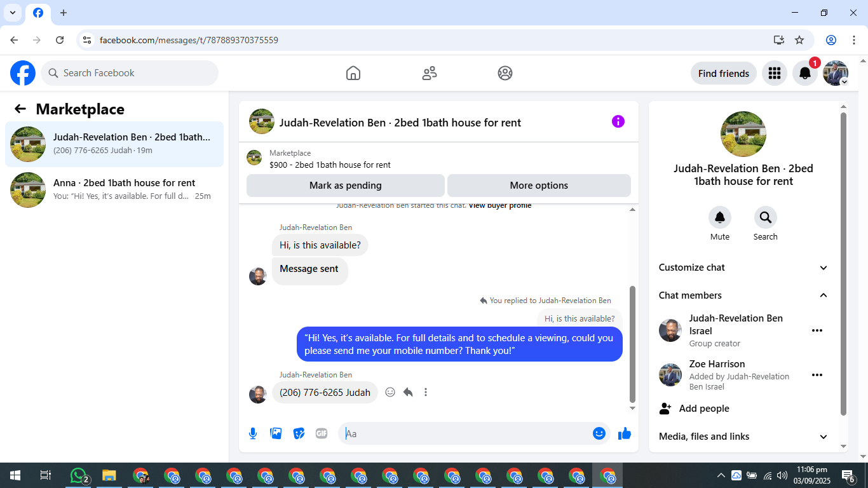
Task: View site information in address bar
Action: point(87,40)
